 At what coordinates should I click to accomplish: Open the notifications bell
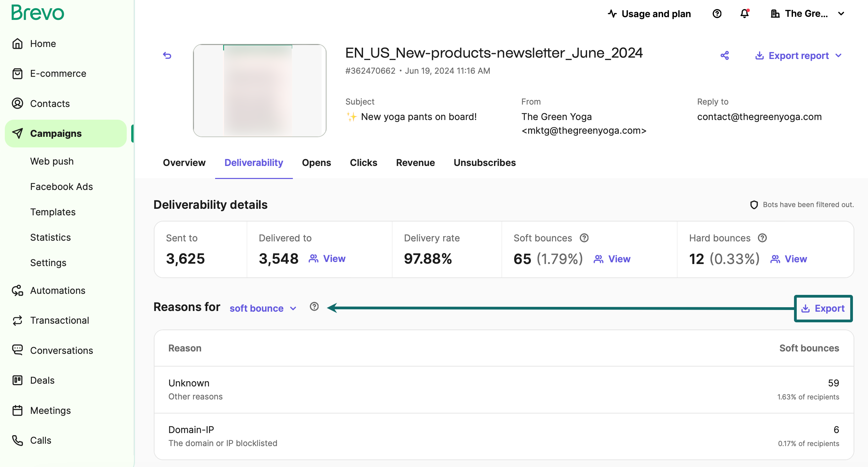744,14
